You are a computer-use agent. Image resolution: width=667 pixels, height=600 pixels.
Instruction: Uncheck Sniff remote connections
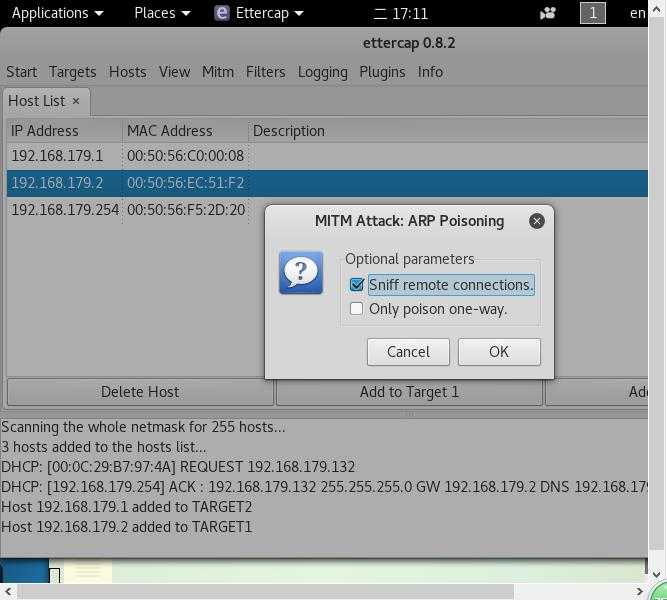click(356, 284)
